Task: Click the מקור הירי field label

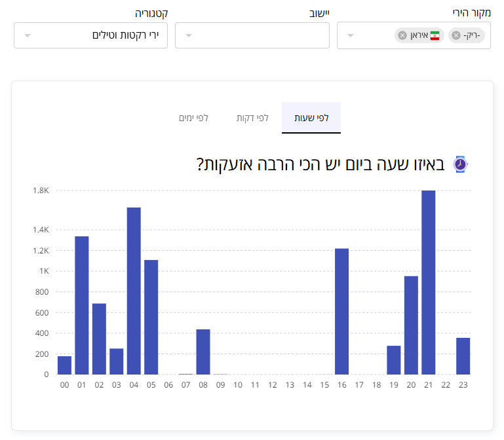Action: (x=471, y=13)
